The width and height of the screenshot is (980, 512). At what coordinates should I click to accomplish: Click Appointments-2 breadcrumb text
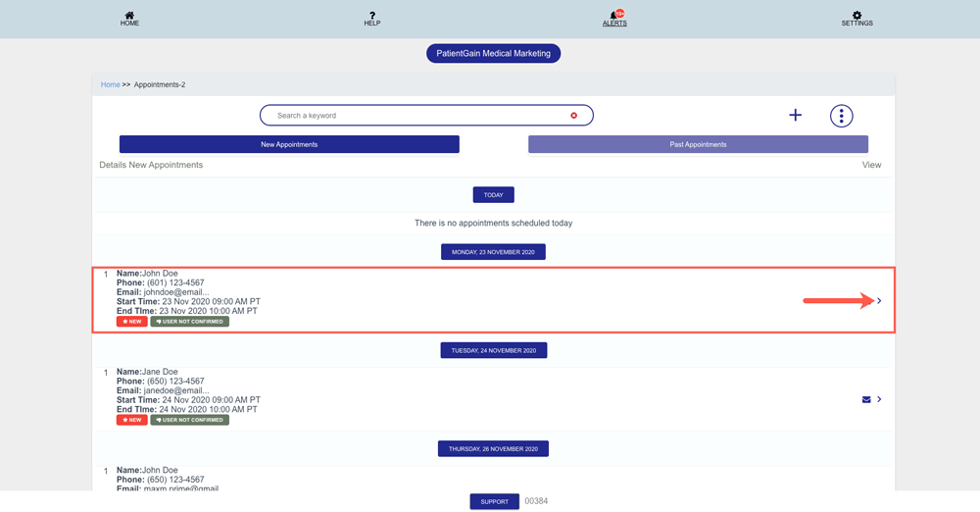coord(160,84)
